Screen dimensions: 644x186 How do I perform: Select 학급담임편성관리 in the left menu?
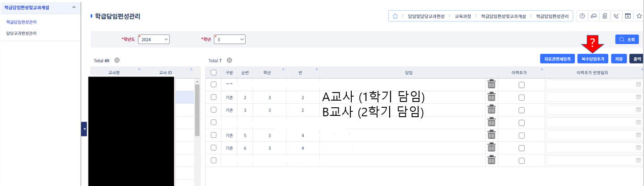click(x=21, y=21)
